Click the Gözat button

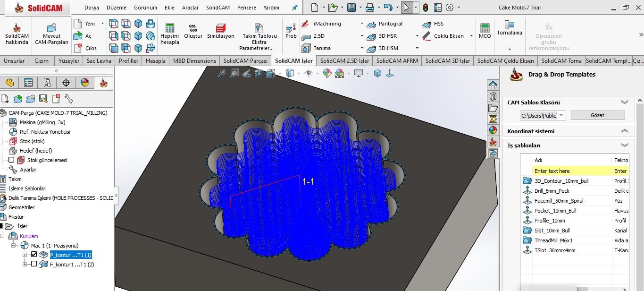click(597, 115)
